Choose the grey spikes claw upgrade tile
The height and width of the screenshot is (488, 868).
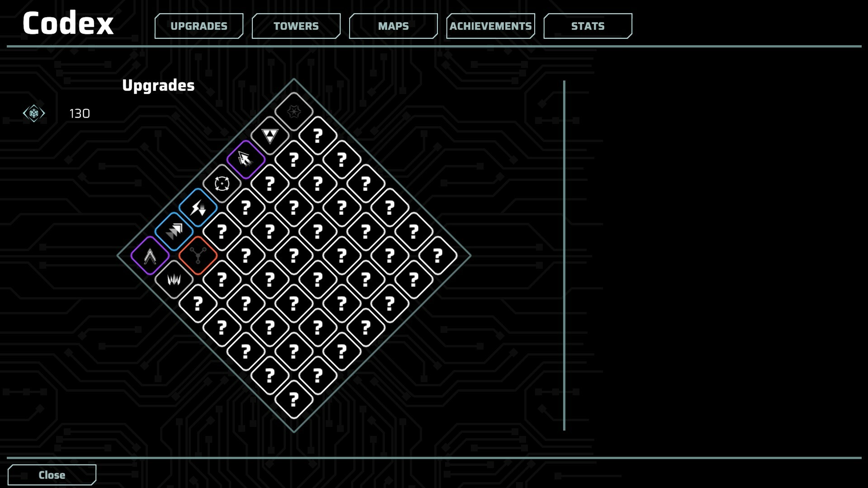point(174,280)
